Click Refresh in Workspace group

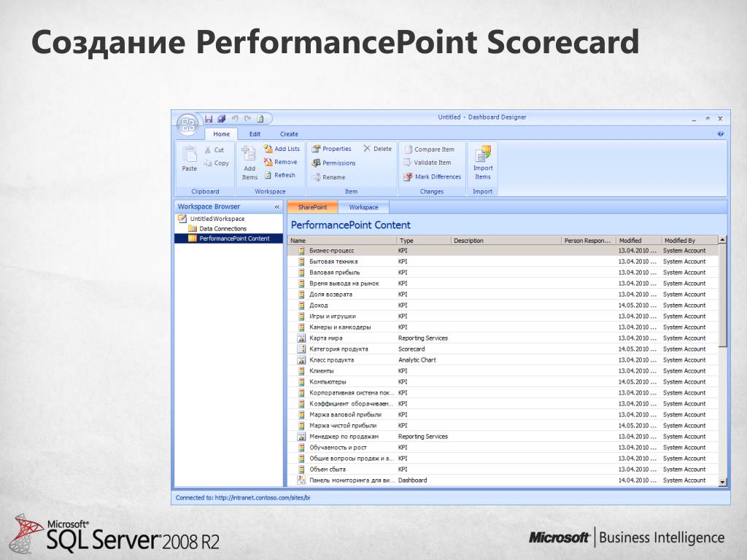click(x=279, y=175)
